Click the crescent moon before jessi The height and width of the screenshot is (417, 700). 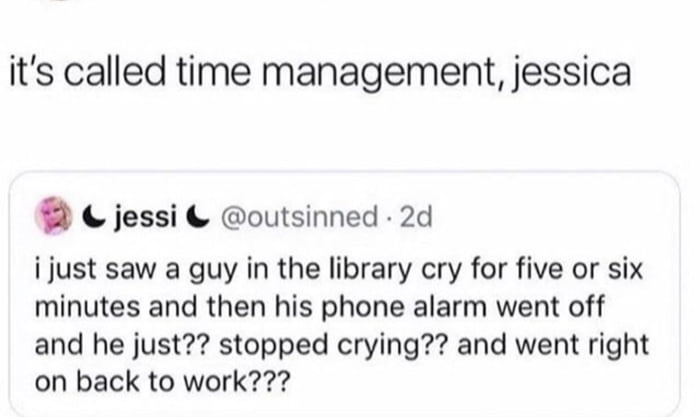(94, 216)
